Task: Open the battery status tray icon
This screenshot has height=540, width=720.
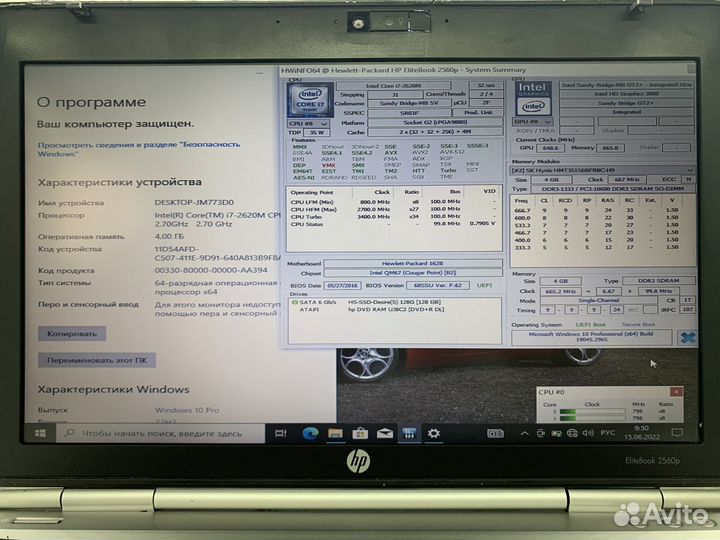Action: coord(556,433)
